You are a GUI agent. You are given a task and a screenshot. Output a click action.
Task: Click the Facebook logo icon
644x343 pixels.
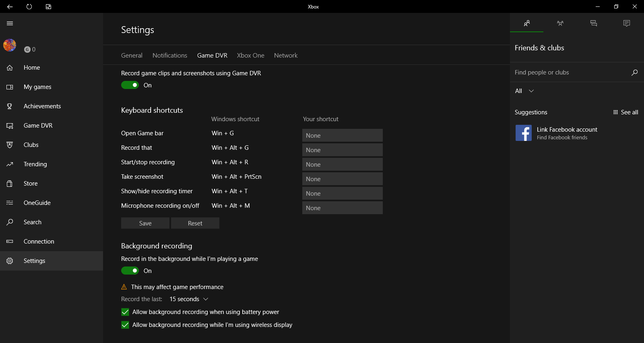pyautogui.click(x=524, y=133)
